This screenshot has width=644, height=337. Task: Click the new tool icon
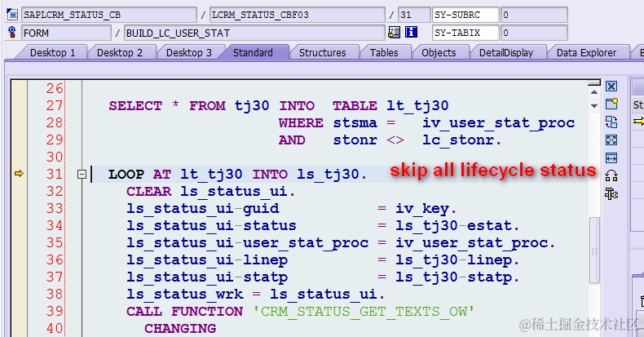(x=611, y=104)
